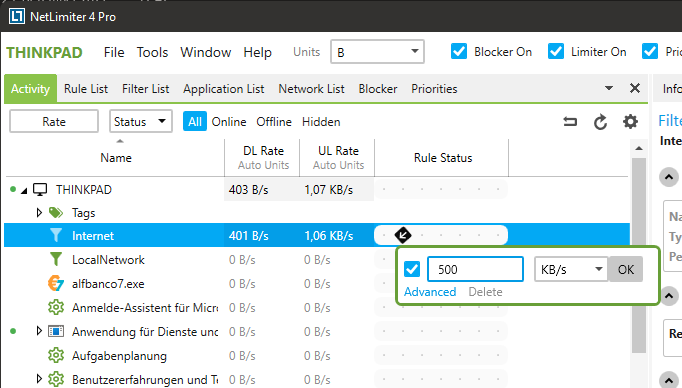The width and height of the screenshot is (682, 388).
Task: Show Online items filter
Action: [229, 122]
